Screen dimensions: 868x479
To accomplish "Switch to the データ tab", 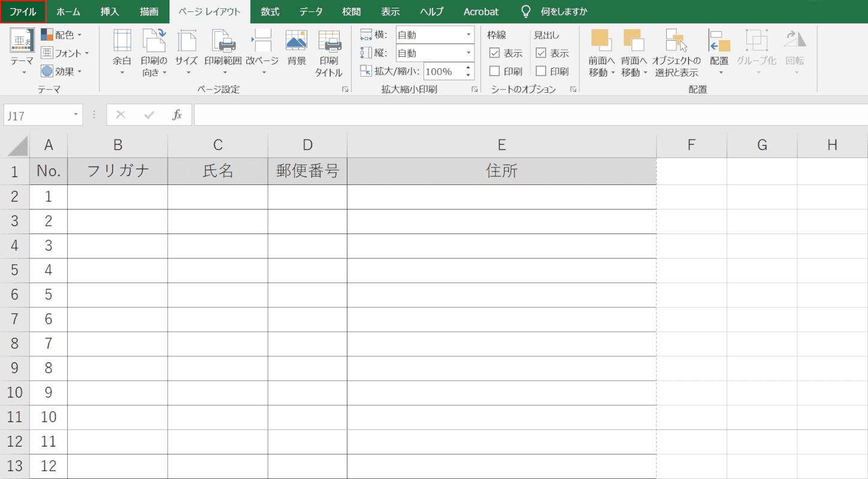I will click(x=311, y=12).
